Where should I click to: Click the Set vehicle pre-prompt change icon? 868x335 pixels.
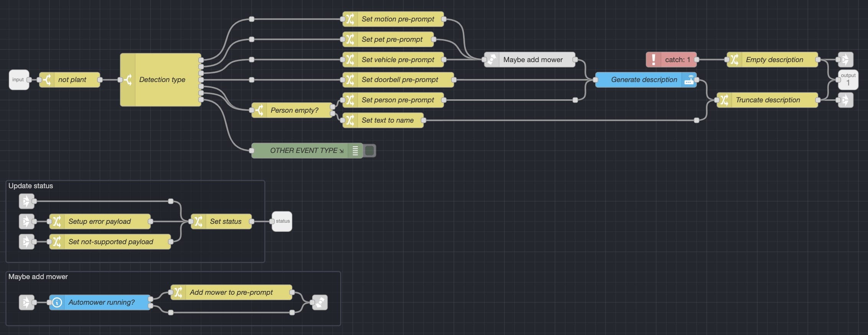(350, 60)
